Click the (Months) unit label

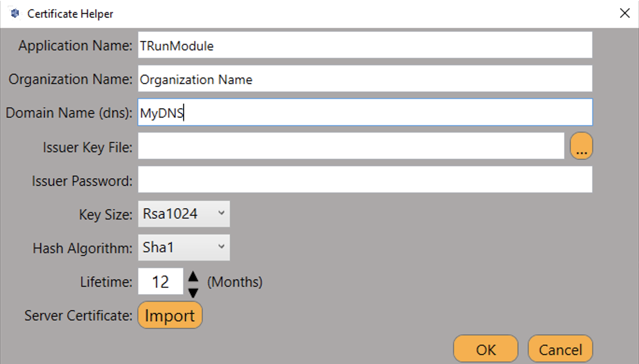pyautogui.click(x=235, y=282)
